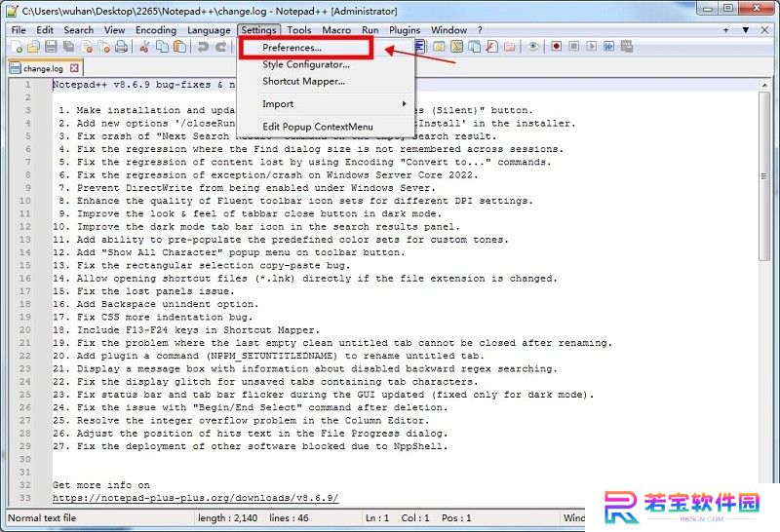Click the vertical scrollbar thumb
Screen dimensions: 780x532
(764, 176)
